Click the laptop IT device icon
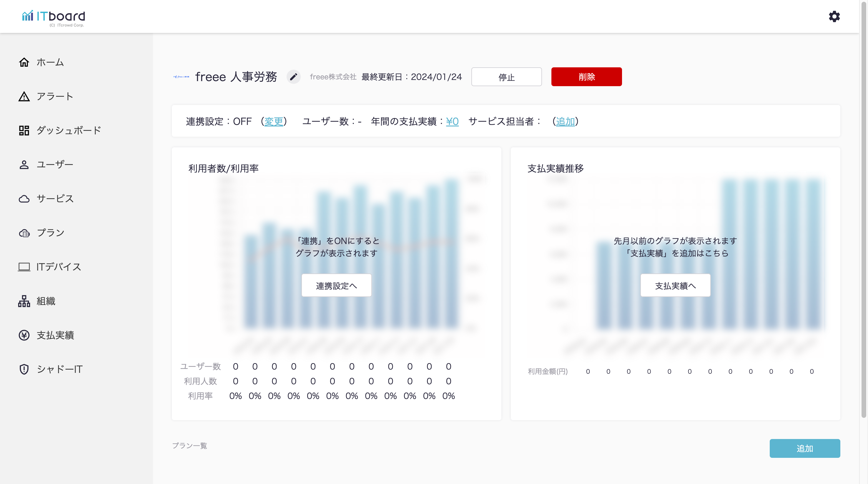This screenshot has width=868, height=484. pyautogui.click(x=24, y=267)
